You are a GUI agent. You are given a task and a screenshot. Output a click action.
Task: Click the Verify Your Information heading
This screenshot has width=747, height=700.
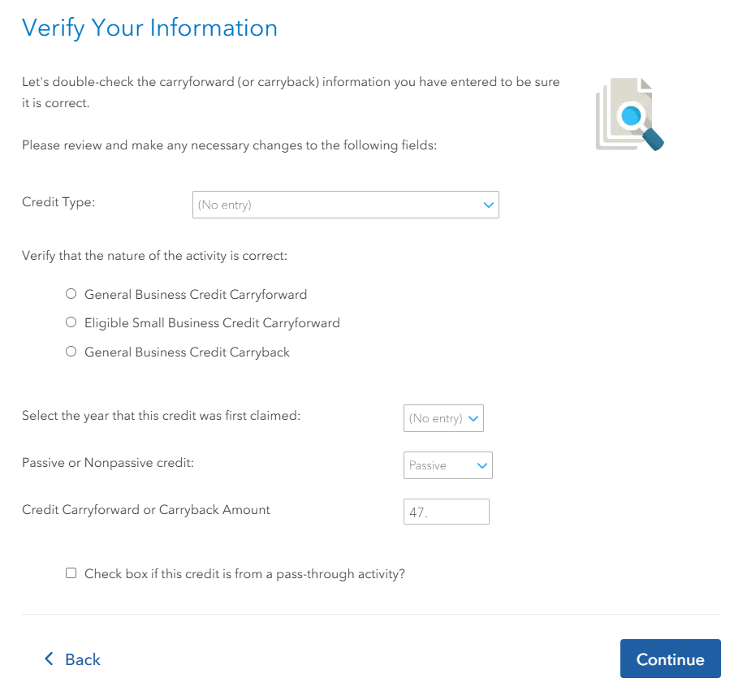(x=149, y=28)
